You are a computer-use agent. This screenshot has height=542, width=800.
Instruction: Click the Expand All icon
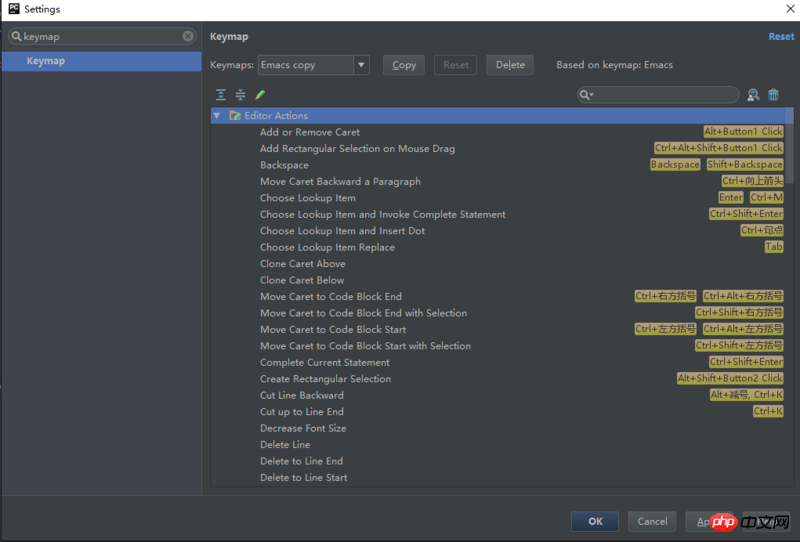tap(221, 94)
